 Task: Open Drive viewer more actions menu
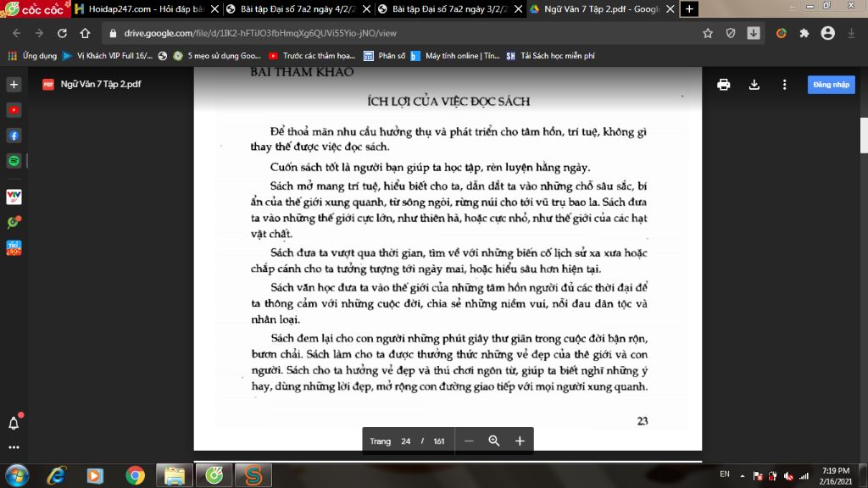[784, 85]
